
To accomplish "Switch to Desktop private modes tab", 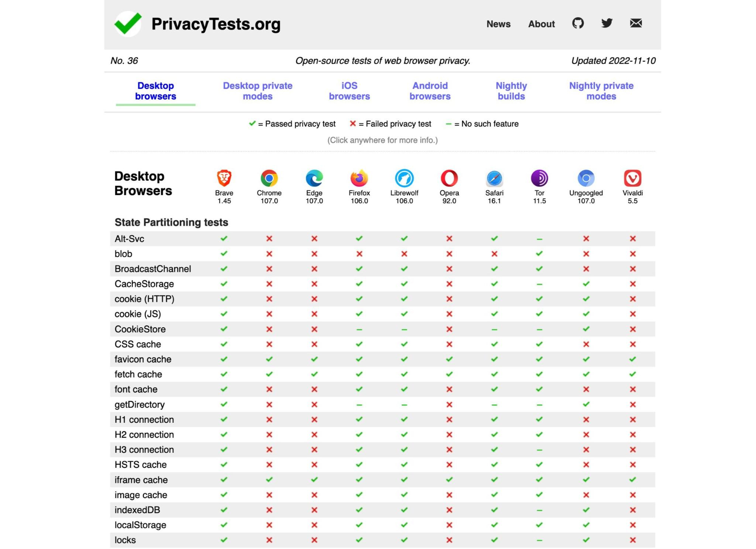I will click(x=258, y=91).
